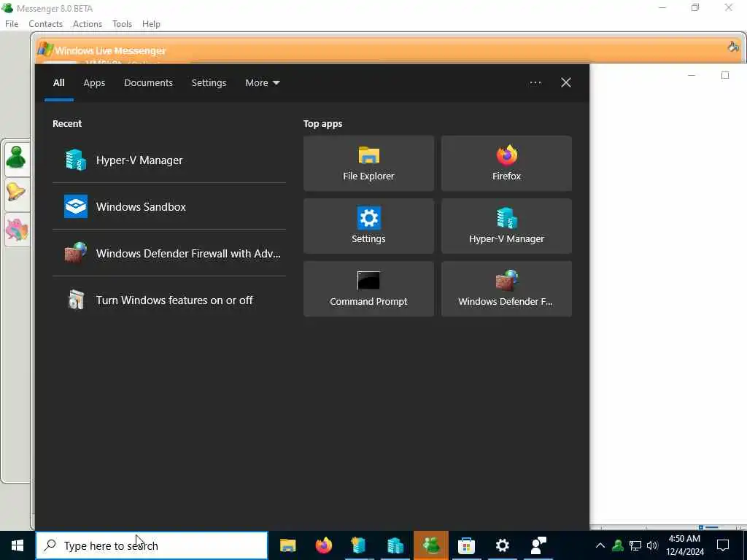Open the Tools menu in Messenger
Viewport: 747px width, 560px height.
122,24
